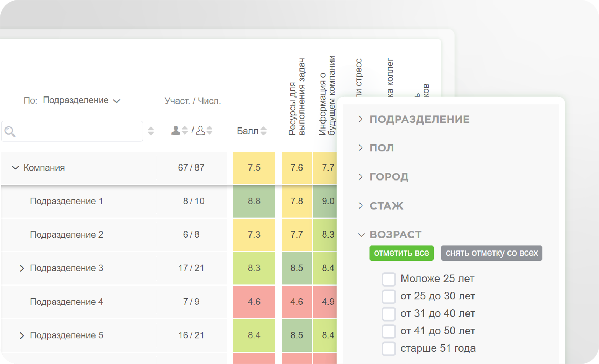599x364 pixels.
Task: Tick the 'старше 51 года' checkbox
Action: 389,349
